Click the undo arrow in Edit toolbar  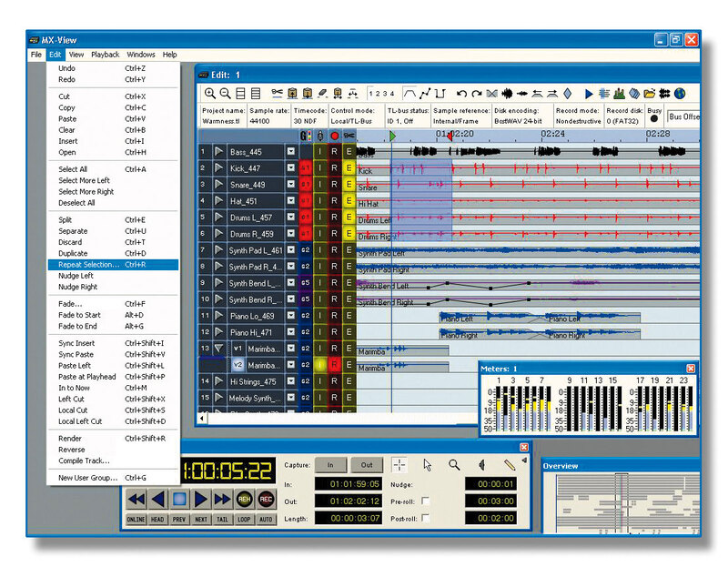pyautogui.click(x=461, y=94)
